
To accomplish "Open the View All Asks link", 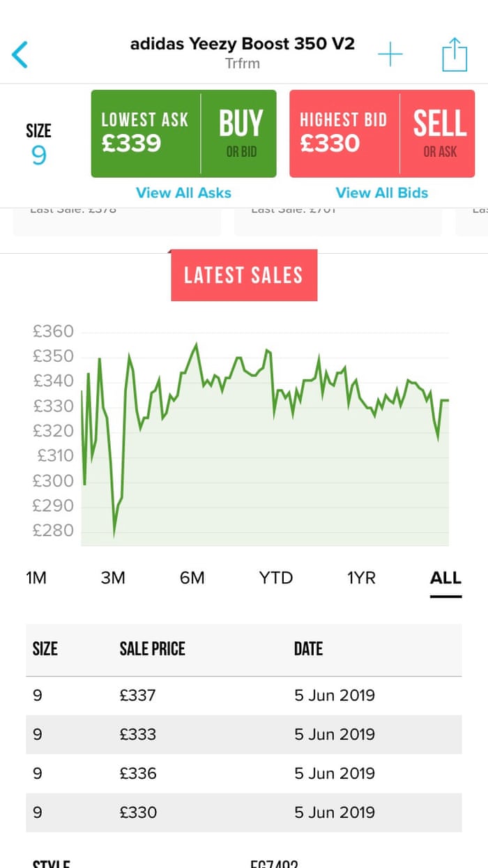I will [x=183, y=193].
